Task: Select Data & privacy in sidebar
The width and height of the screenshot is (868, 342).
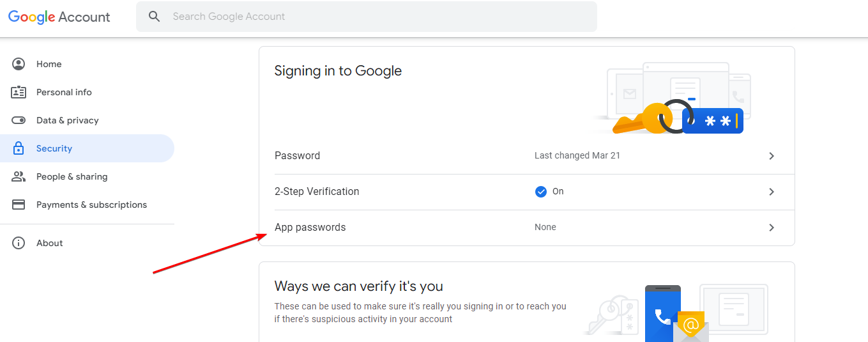Action: coord(67,120)
